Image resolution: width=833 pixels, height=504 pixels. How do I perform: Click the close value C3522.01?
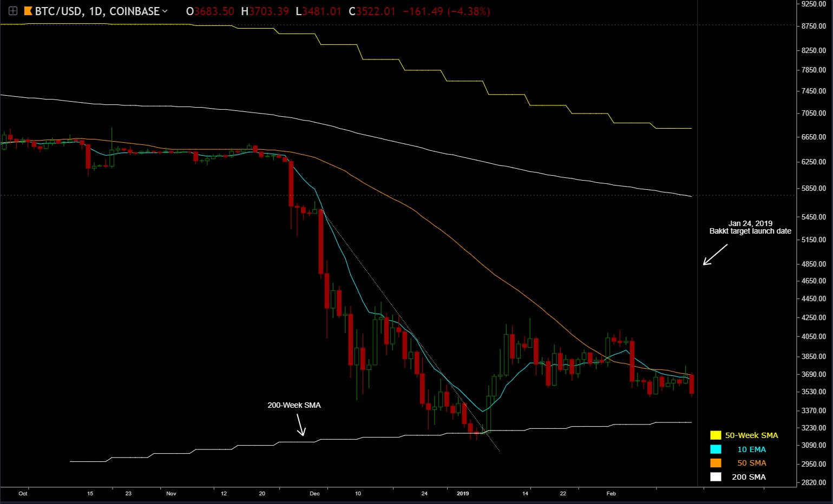pyautogui.click(x=372, y=11)
